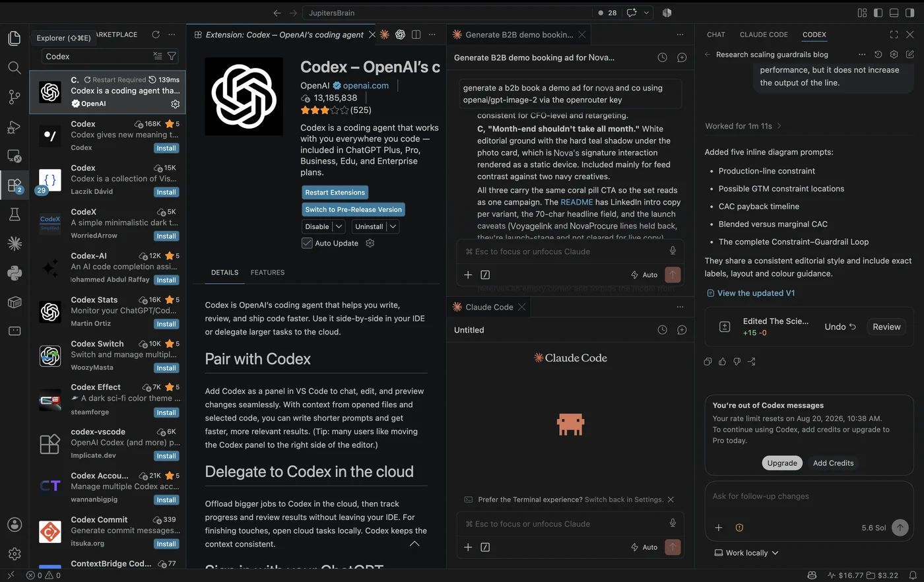Open Disable dropdown arrow
This screenshot has width=924, height=582.
[339, 226]
